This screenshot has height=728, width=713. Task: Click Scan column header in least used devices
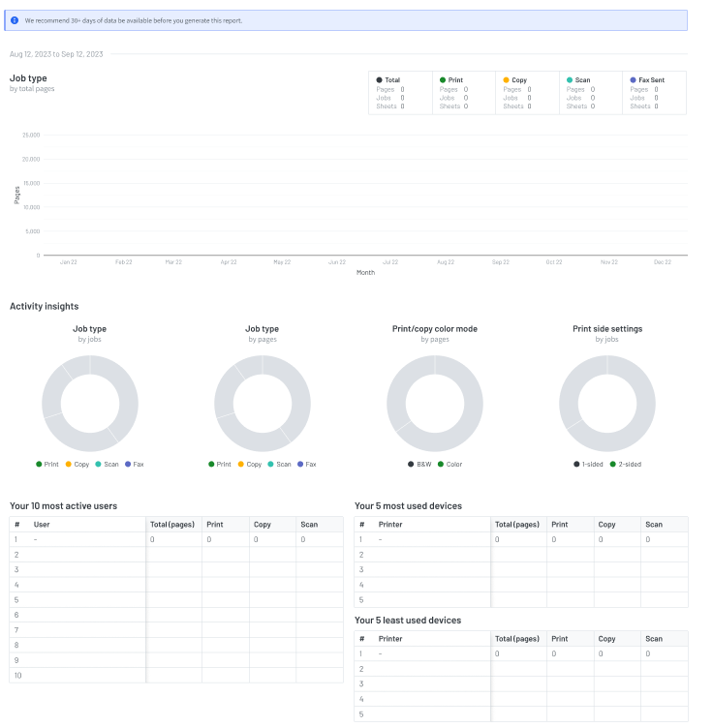[x=654, y=639]
